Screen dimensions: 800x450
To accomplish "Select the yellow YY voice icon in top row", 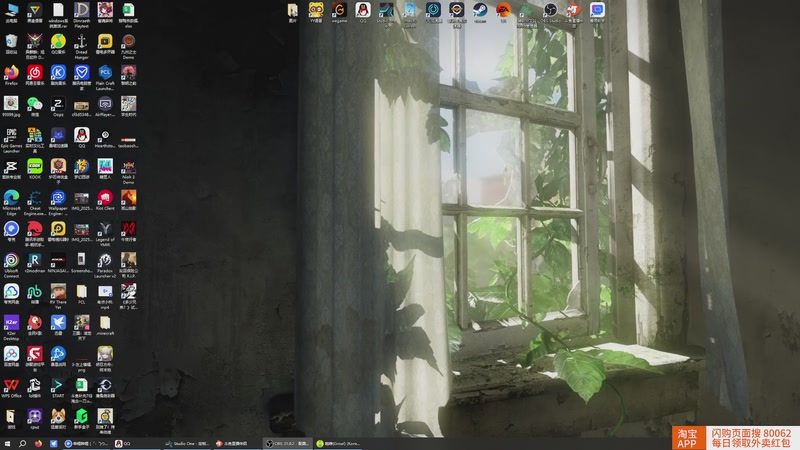I will (x=316, y=12).
